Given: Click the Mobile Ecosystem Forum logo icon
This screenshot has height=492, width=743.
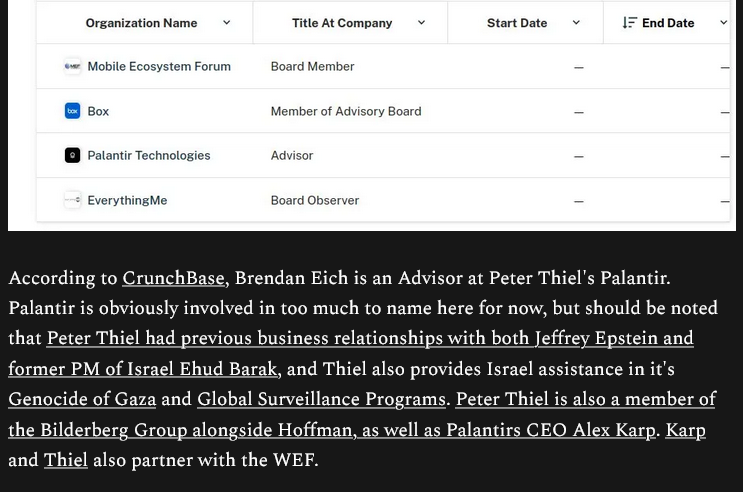Looking at the screenshot, I should [x=72, y=67].
